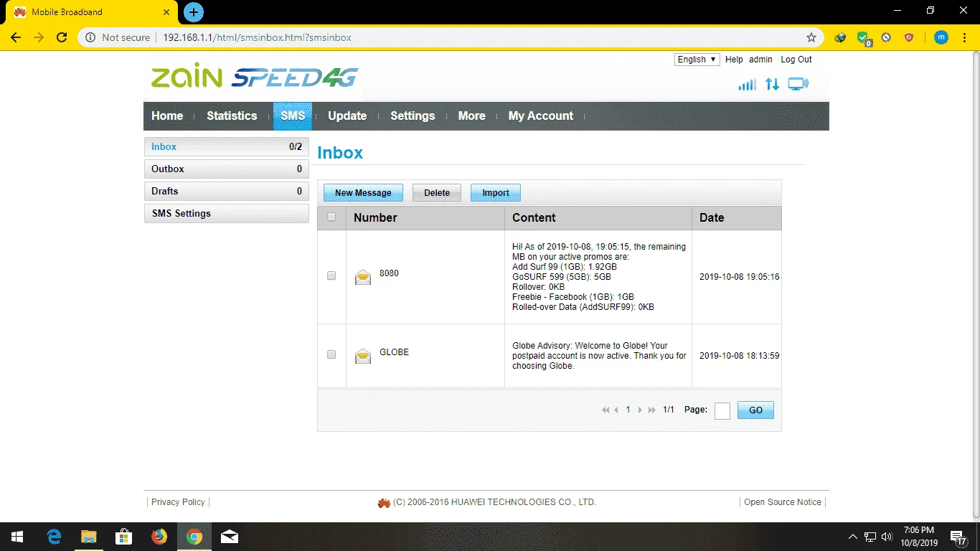Open a new browser tab with plus button
The width and height of the screenshot is (980, 551).
click(x=194, y=12)
